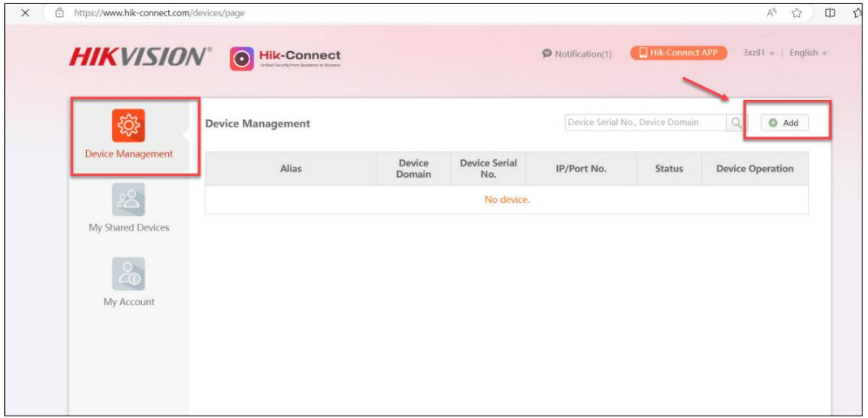Add page to favorites with star icon
Viewport: 868px width, 418px height.
click(x=798, y=13)
